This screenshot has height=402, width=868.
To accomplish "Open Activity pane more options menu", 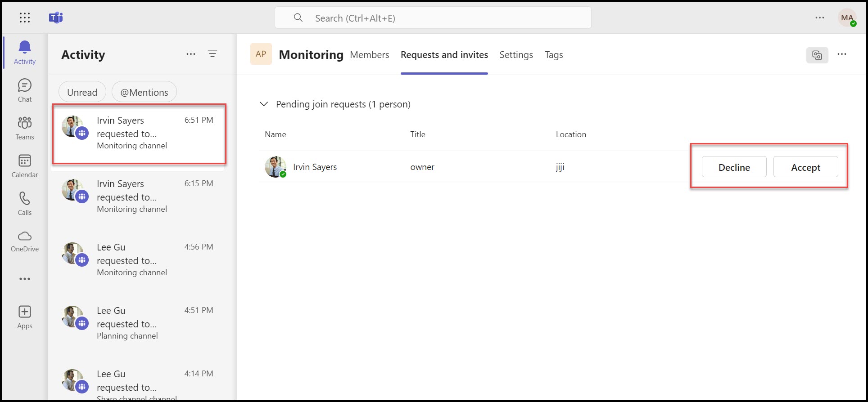I will coord(191,54).
